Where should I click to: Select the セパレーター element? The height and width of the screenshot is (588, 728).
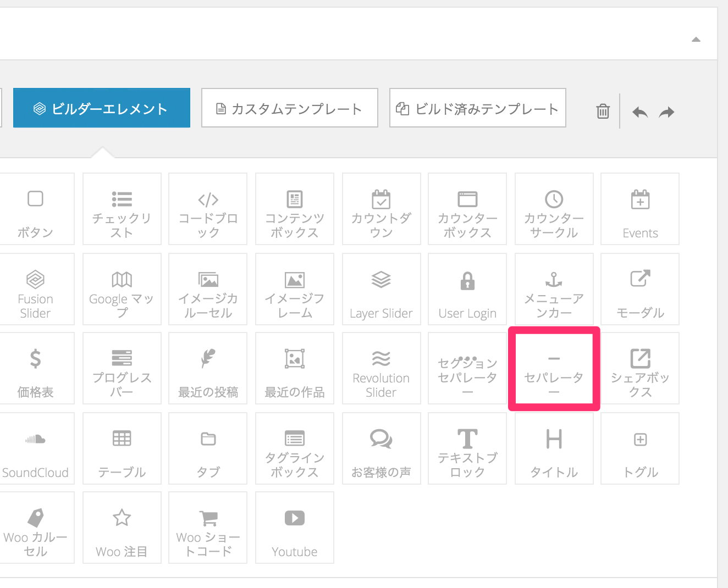(x=554, y=369)
